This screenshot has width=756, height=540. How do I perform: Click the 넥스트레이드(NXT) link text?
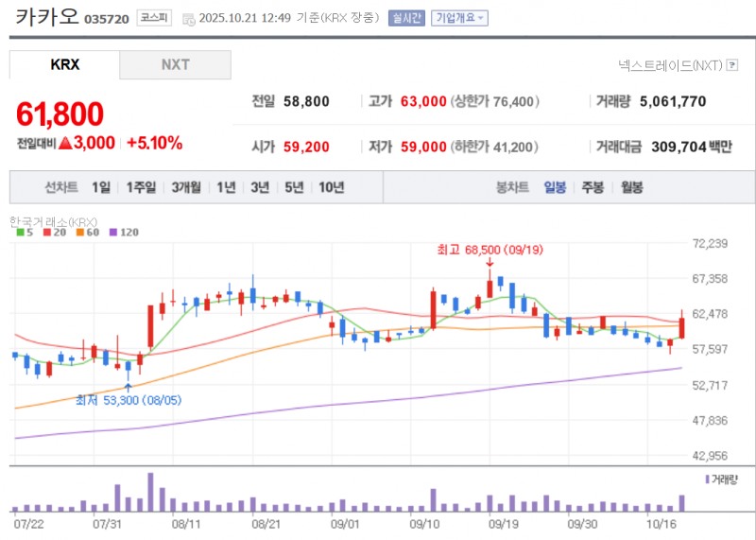pos(669,65)
